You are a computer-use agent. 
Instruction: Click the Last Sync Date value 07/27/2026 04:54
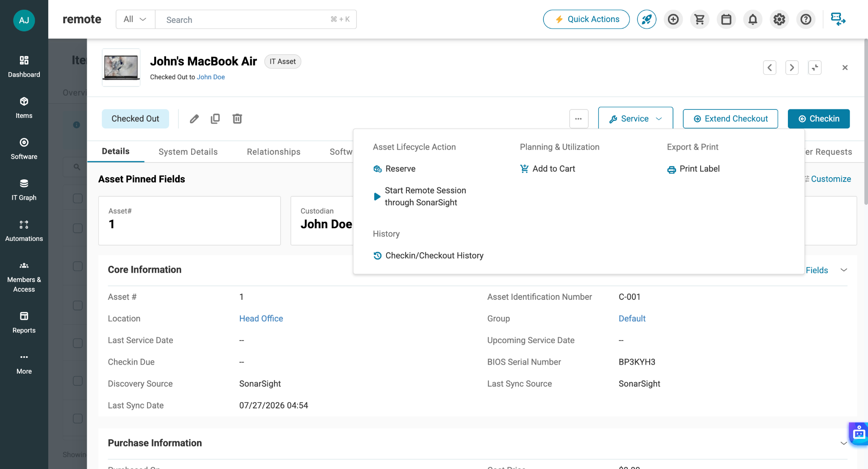273,405
